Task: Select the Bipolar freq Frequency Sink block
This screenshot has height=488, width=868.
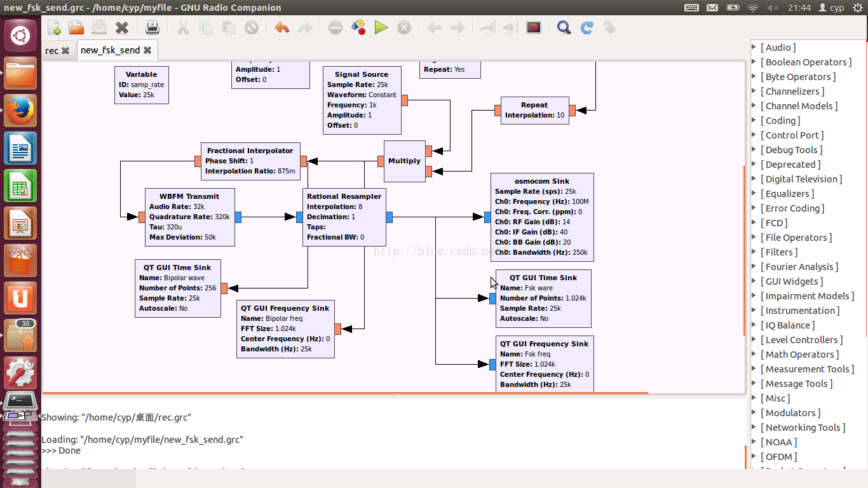Action: click(x=285, y=329)
